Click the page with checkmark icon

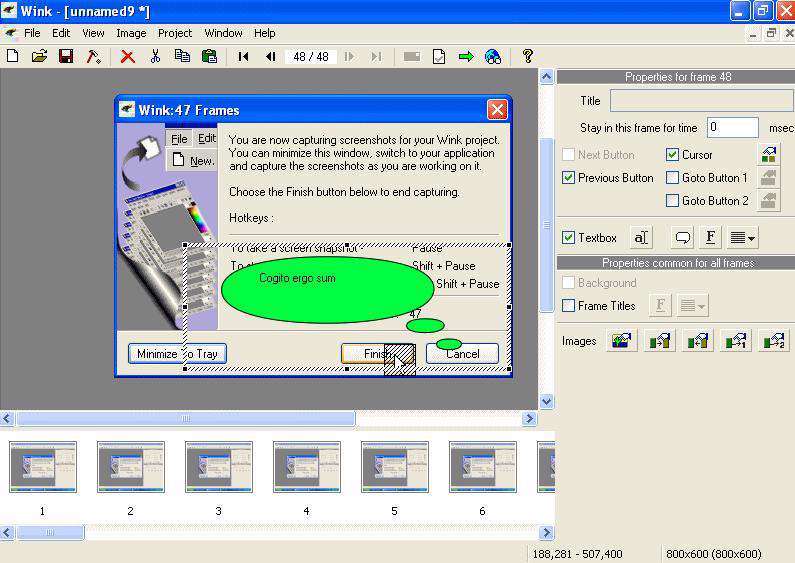[x=439, y=56]
